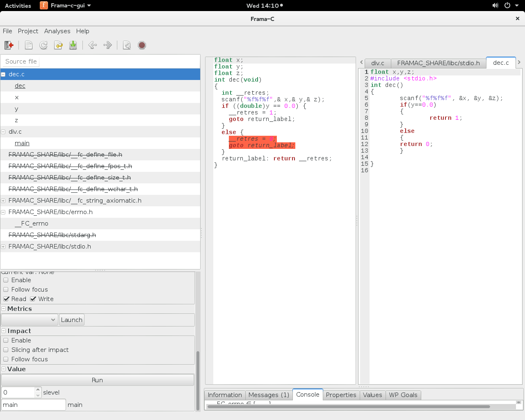Select global variable x in tree
The image size is (525, 420).
16,97
